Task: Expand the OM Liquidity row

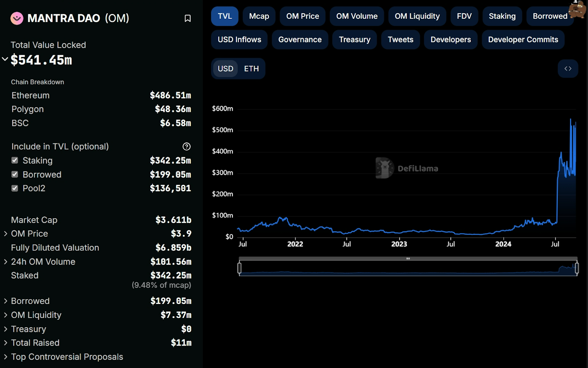Action: pos(6,315)
